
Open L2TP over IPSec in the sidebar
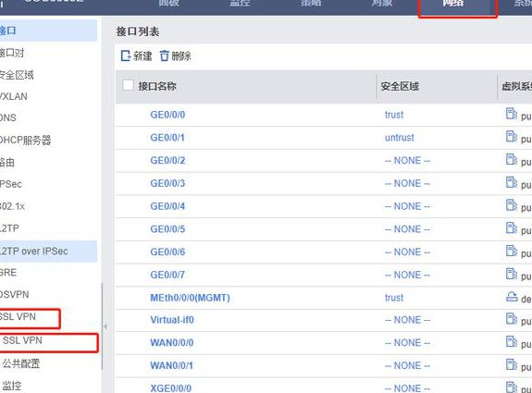tap(48, 252)
